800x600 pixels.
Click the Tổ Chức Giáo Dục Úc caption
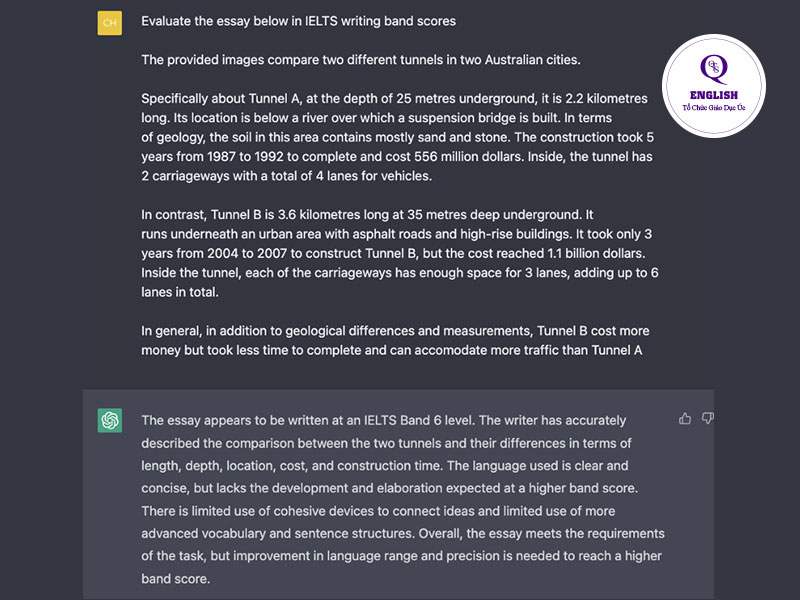(x=713, y=108)
